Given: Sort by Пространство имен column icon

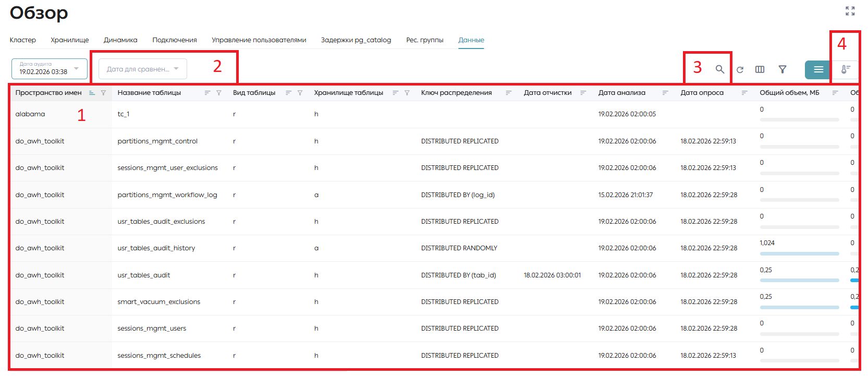Looking at the screenshot, I should [x=92, y=93].
